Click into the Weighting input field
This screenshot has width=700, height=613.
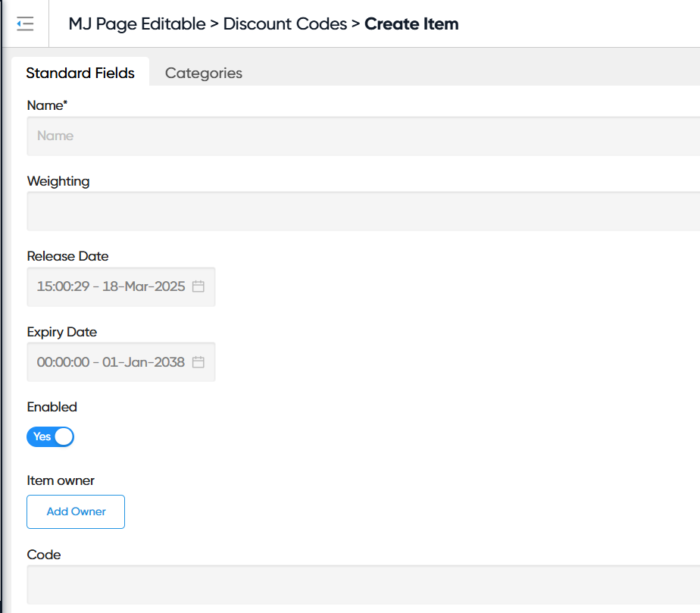click(x=364, y=211)
